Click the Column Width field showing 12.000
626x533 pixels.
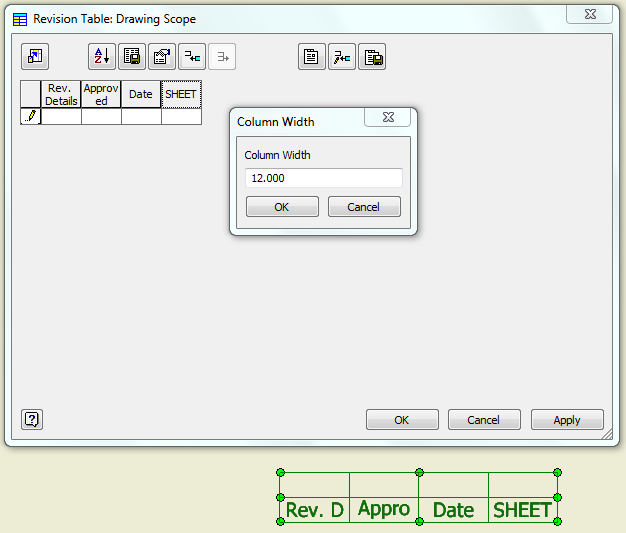(x=324, y=178)
